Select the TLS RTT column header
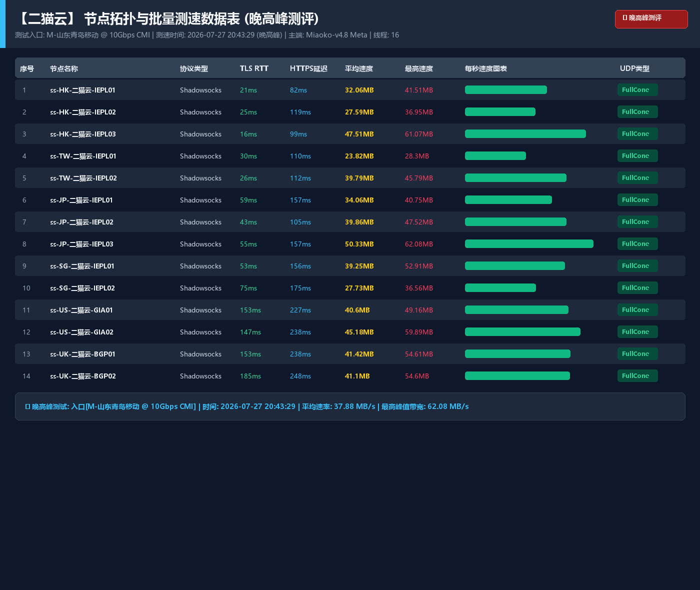The height and width of the screenshot is (590, 700). [x=254, y=68]
